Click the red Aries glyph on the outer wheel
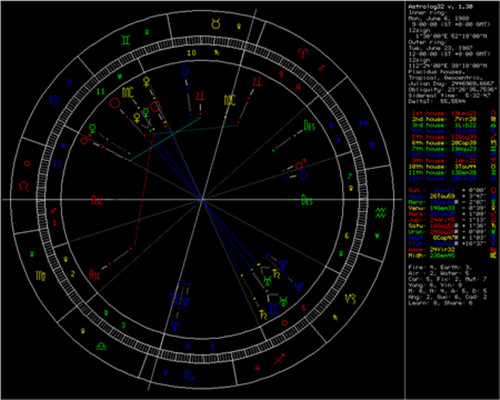Image resolution: width=500 pixels, height=400 pixels. [x=303, y=53]
